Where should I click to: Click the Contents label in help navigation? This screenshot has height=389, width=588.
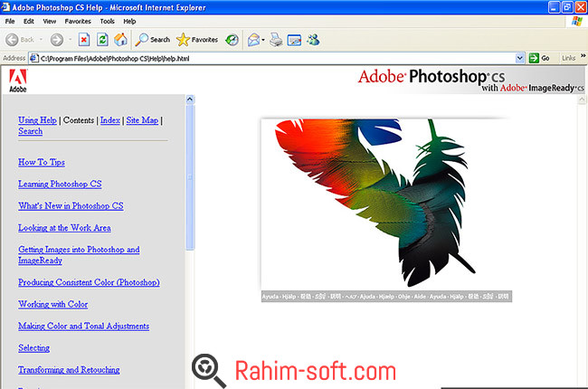[x=79, y=120]
